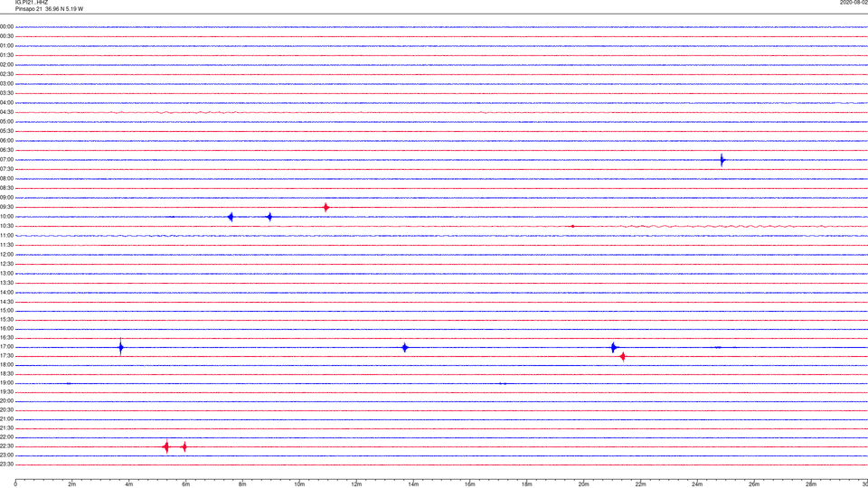868x488 pixels.
Task: Select the '07:00' row time label
Action: point(6,160)
